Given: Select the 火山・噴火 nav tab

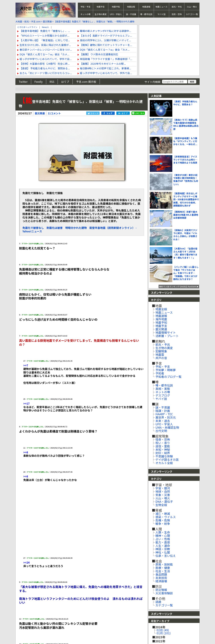Looking at the screenshot, I should 192,7.
